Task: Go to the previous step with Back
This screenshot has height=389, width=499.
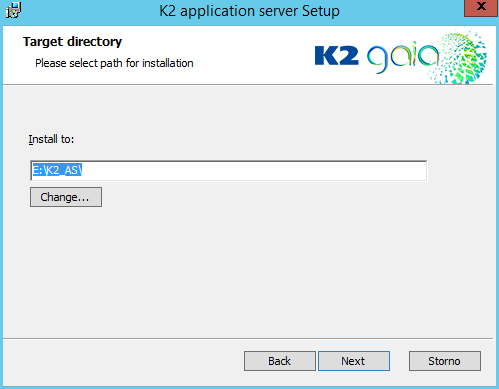Action: pos(280,361)
